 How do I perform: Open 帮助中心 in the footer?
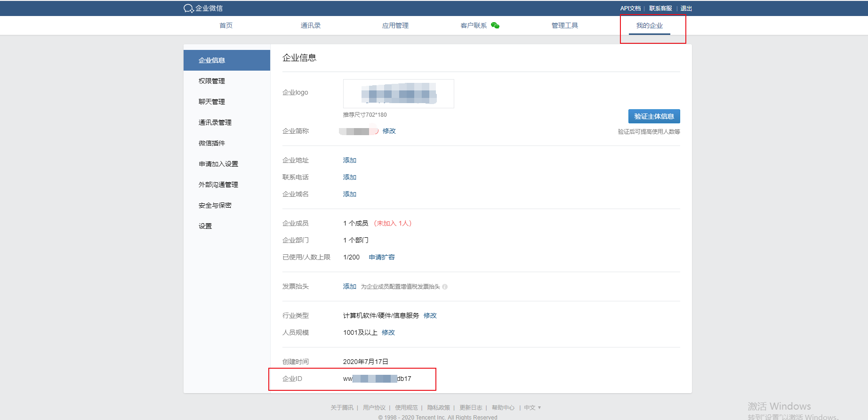[x=503, y=408]
